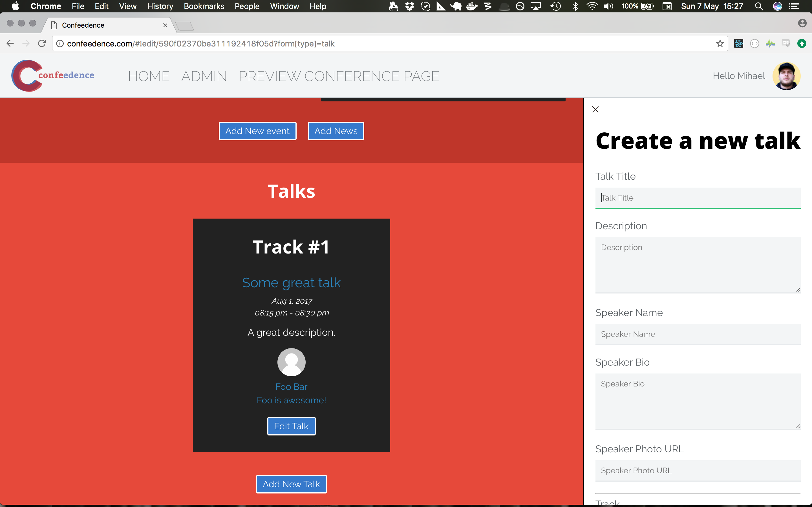Go to the ADMIN navigation link
This screenshot has height=507, width=812.
click(x=204, y=76)
